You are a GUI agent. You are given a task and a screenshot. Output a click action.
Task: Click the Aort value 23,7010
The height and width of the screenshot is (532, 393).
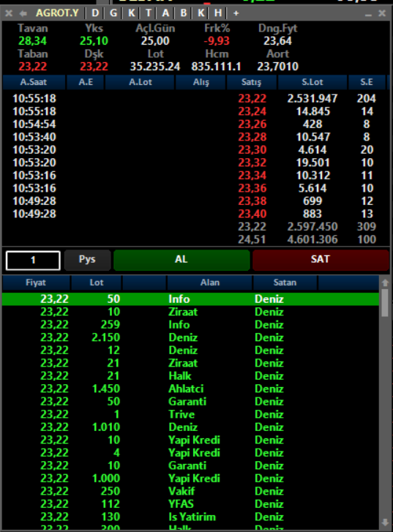[277, 67]
